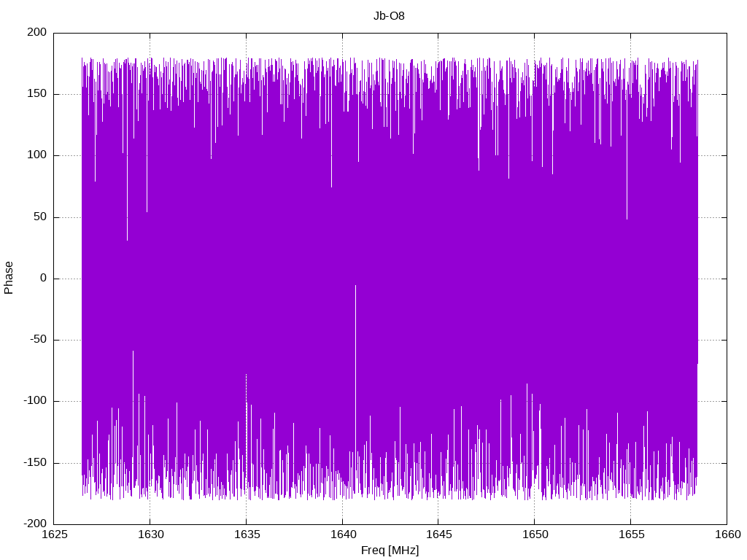Click the y-axis tick label 0
The width and height of the screenshot is (747, 560).
[44, 278]
